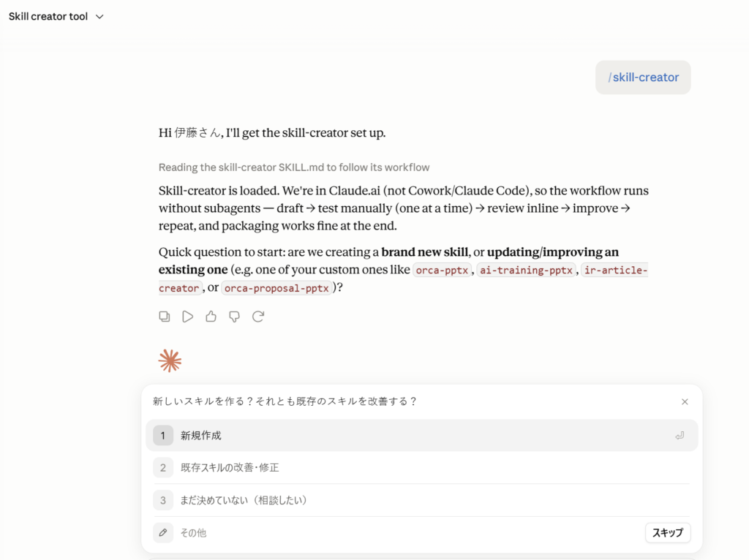Viewport: 749px width, 560px height.
Task: Open the Skill creator tool title menu
Action: 48,16
